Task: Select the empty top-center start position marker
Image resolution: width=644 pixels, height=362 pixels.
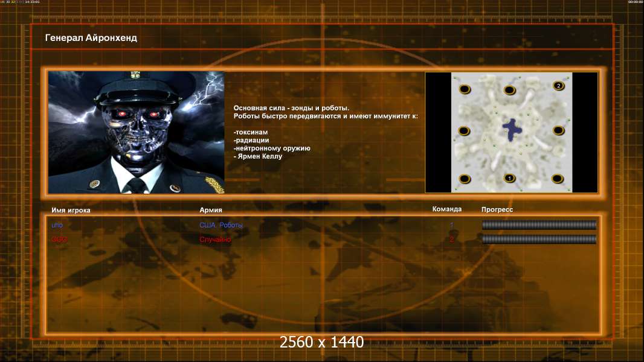Action: coord(509,90)
